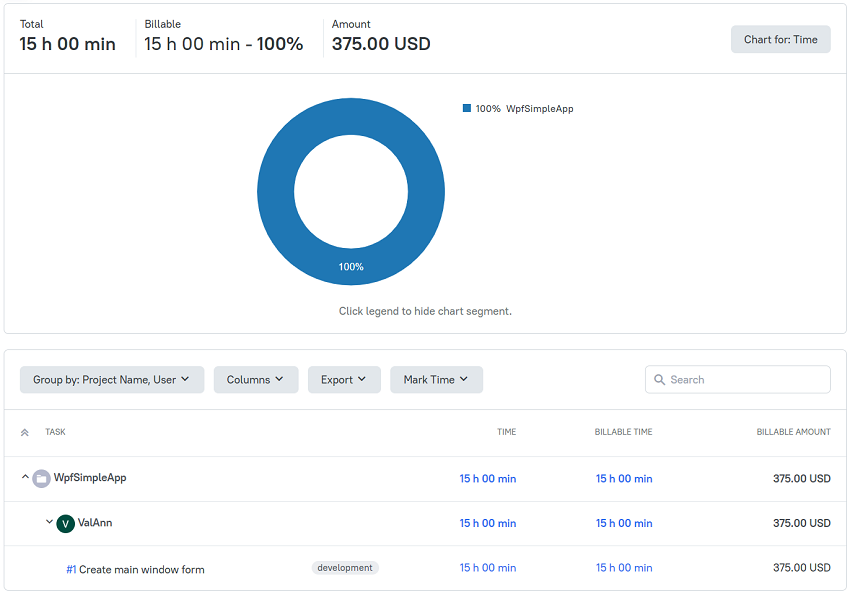The width and height of the screenshot is (850, 595).
Task: Toggle the WpfSimpleApp legend color square
Action: [x=467, y=108]
